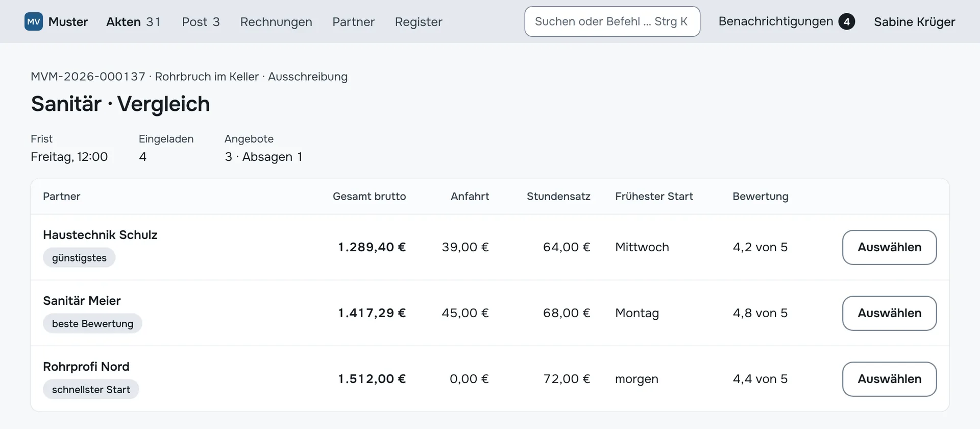This screenshot has height=429, width=980.
Task: Choose Sanitär Meier via Auswählen button
Action: [889, 313]
